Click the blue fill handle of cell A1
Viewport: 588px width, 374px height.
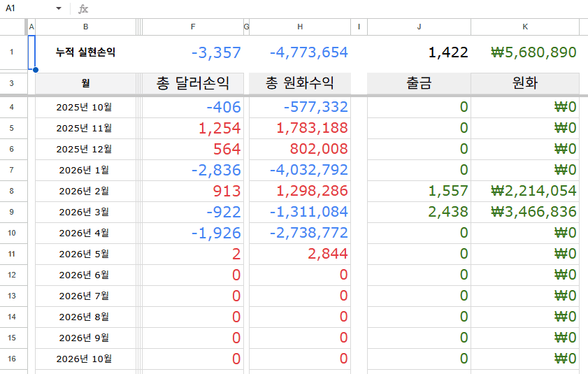click(35, 70)
